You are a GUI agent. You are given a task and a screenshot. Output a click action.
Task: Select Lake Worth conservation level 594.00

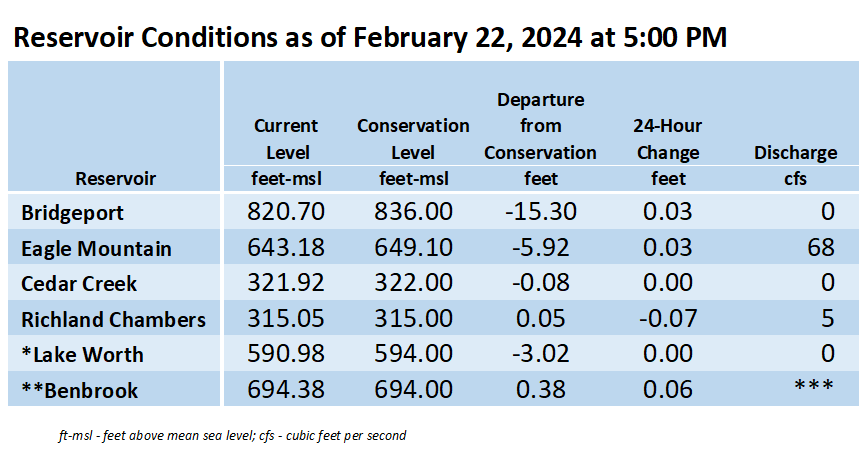414,354
